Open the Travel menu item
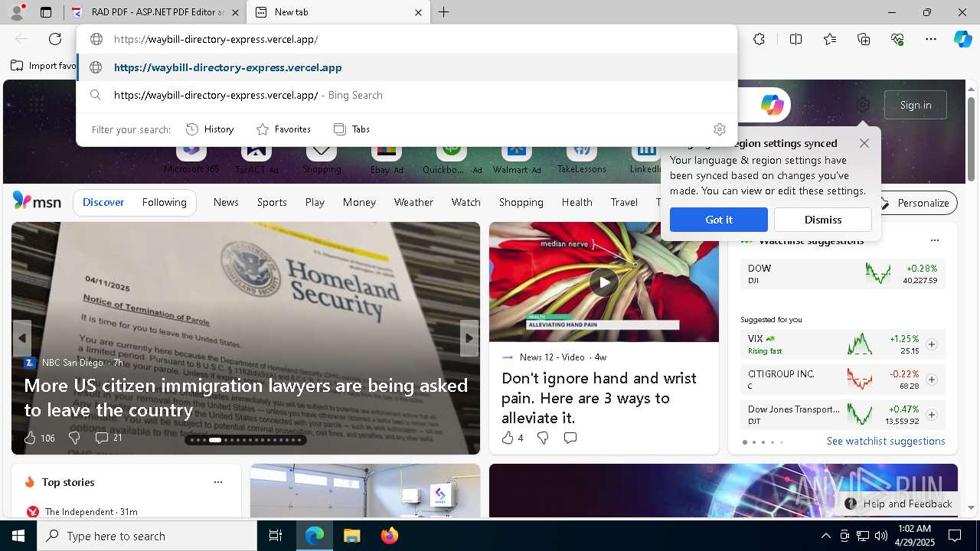The height and width of the screenshot is (551, 980). tap(624, 202)
